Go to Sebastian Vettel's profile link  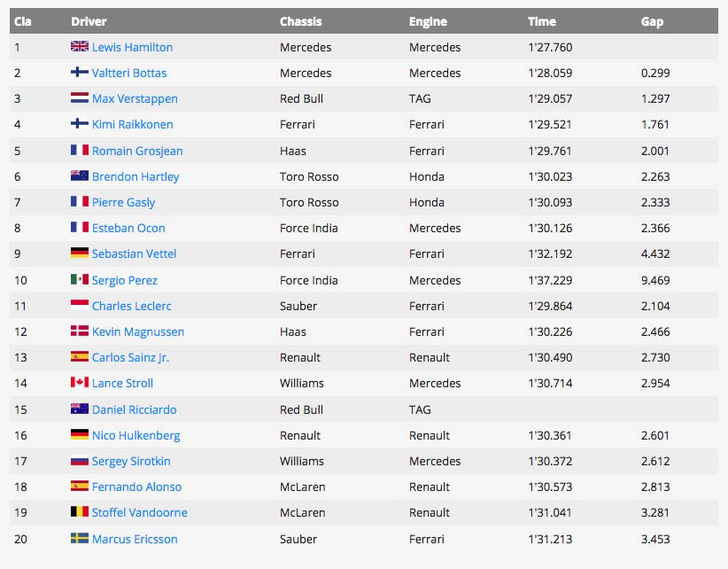(134, 254)
